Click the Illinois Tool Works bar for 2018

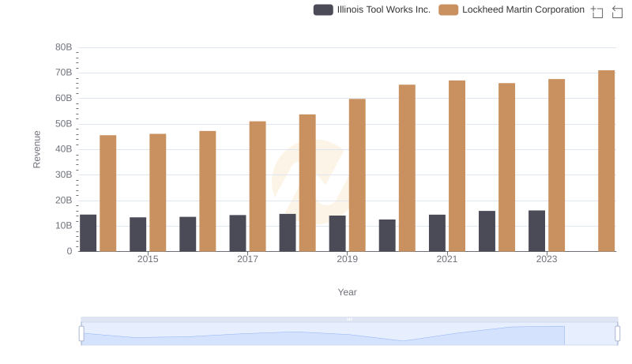pos(288,233)
